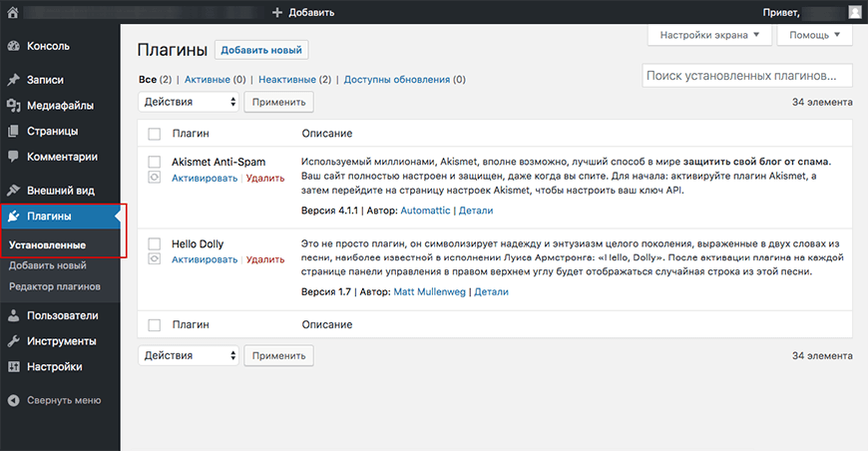Activate the Akismet Anti-Spam plugin
The height and width of the screenshot is (451, 868).
pos(205,179)
